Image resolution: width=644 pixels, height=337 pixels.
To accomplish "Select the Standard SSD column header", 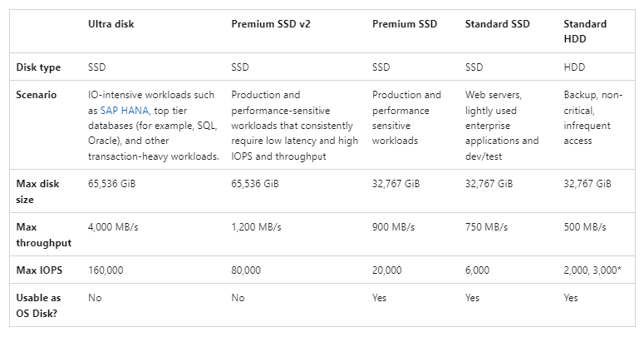I will [x=498, y=24].
